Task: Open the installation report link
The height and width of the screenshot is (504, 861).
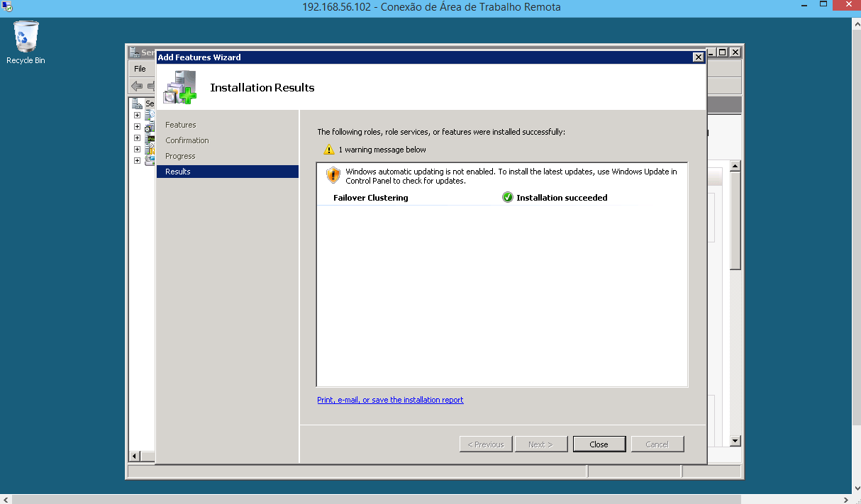Action: coord(390,400)
